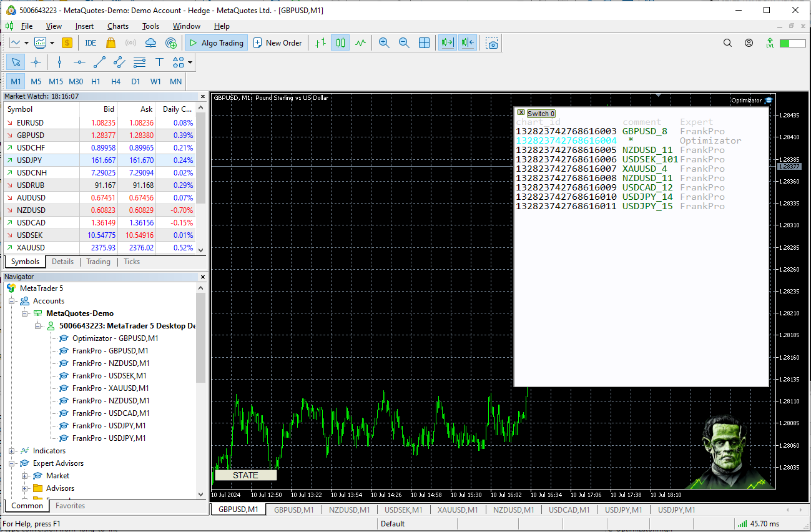
Task: Click the New Order button
Action: tap(278, 42)
